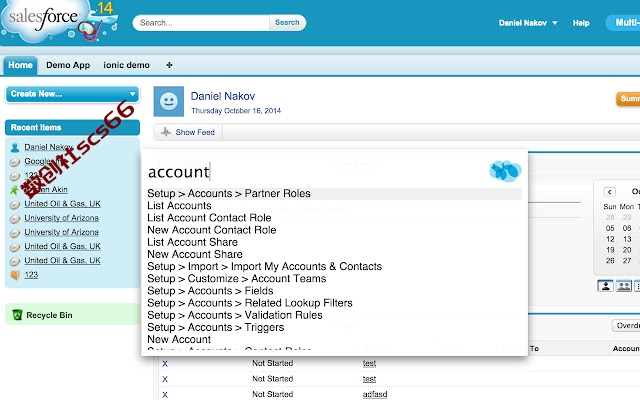
Task: Switch to the Demo App tab
Action: 68,65
